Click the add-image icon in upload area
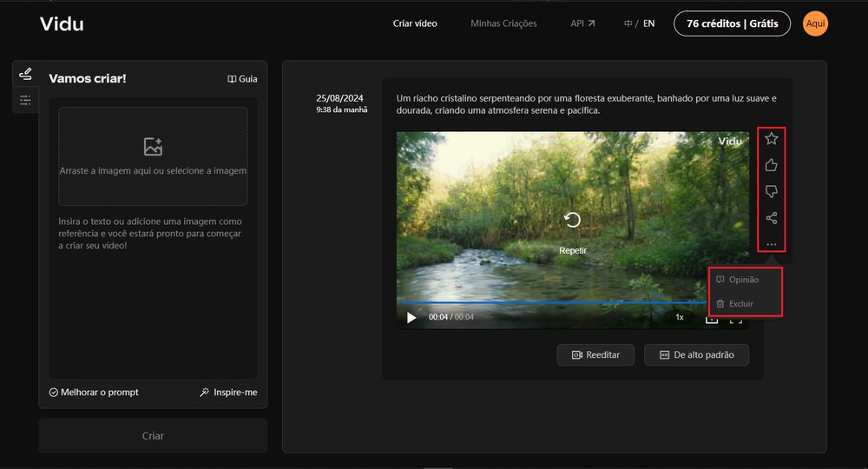The image size is (868, 469). tap(153, 147)
